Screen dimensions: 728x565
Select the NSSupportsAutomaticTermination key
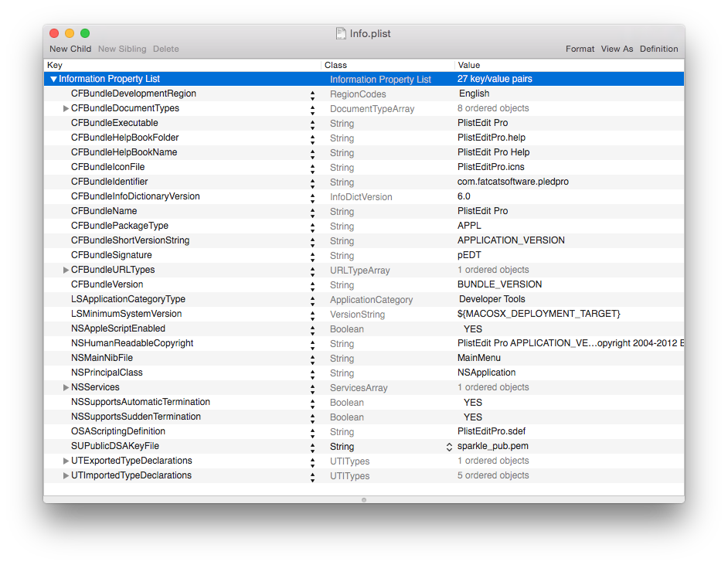point(141,402)
